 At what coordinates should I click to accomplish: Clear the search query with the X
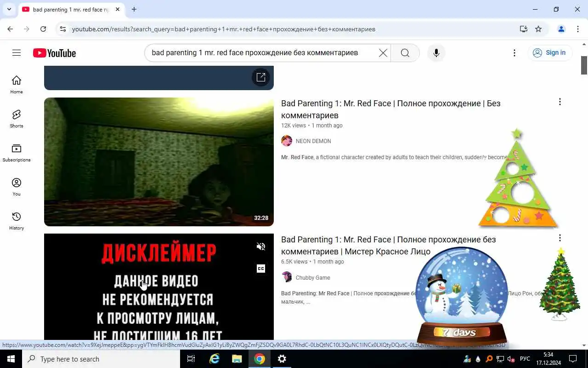(383, 53)
